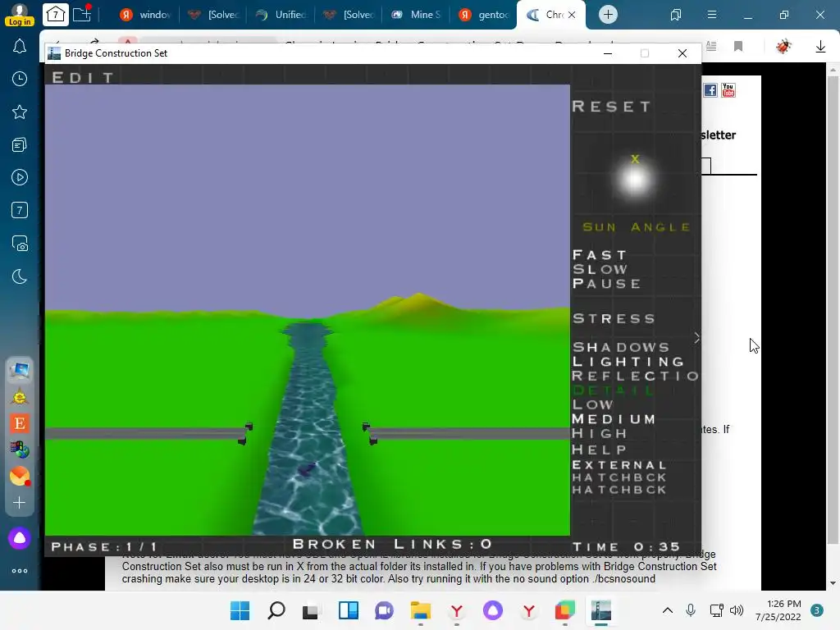Switch to the 'Unified' tab
840x630 pixels.
pyautogui.click(x=281, y=15)
